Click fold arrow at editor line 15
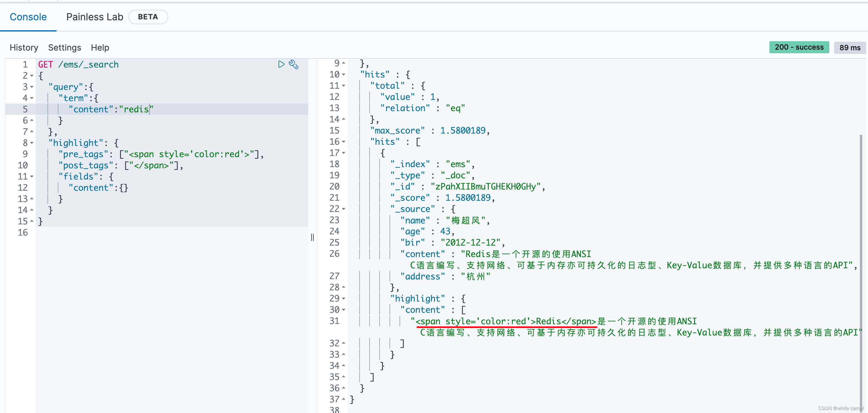Image resolution: width=868 pixels, height=413 pixels. (x=32, y=221)
